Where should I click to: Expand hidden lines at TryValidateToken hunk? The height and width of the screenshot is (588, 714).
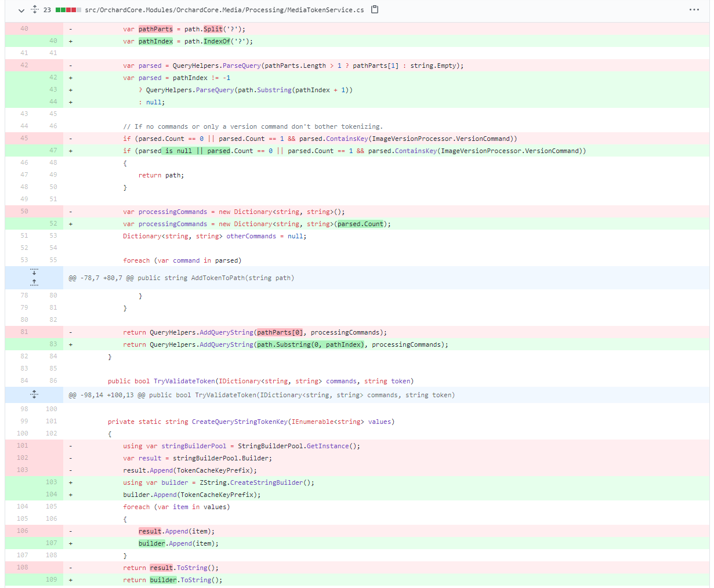pos(34,395)
